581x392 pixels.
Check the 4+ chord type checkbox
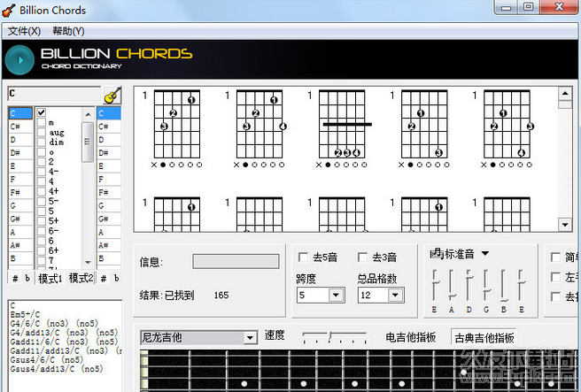[42, 191]
